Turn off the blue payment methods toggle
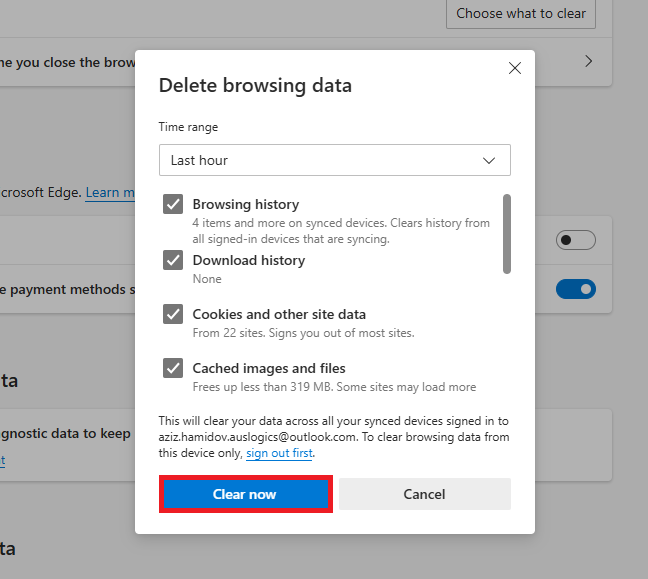This screenshot has height=579, width=648. (576, 289)
